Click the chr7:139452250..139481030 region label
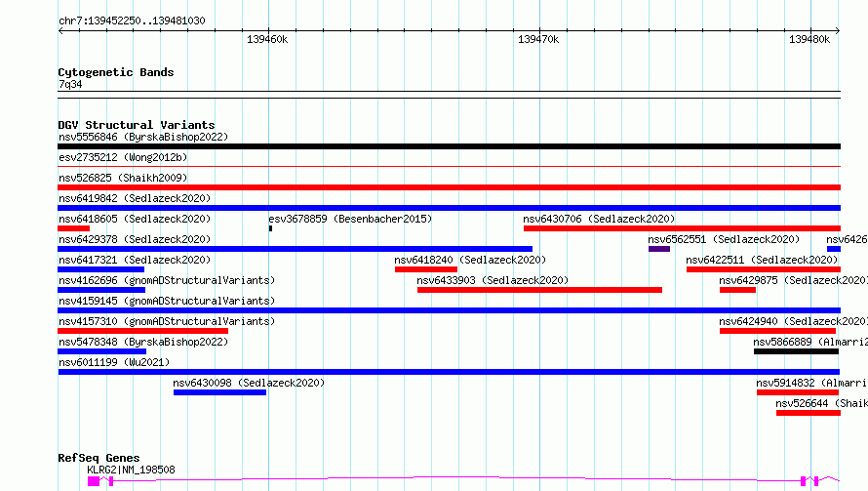Image resolution: width=868 pixels, height=491 pixels. (x=132, y=21)
